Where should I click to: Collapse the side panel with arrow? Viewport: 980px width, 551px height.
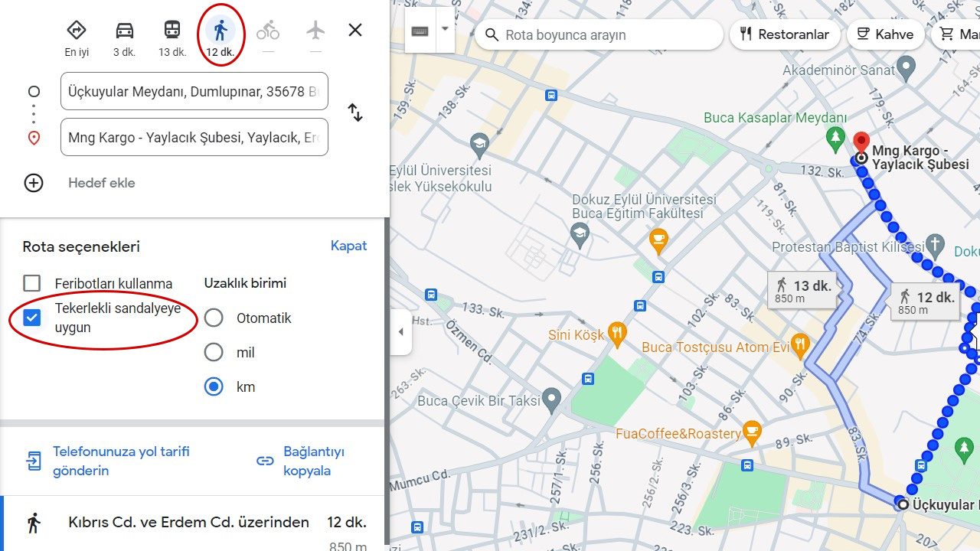[401, 332]
